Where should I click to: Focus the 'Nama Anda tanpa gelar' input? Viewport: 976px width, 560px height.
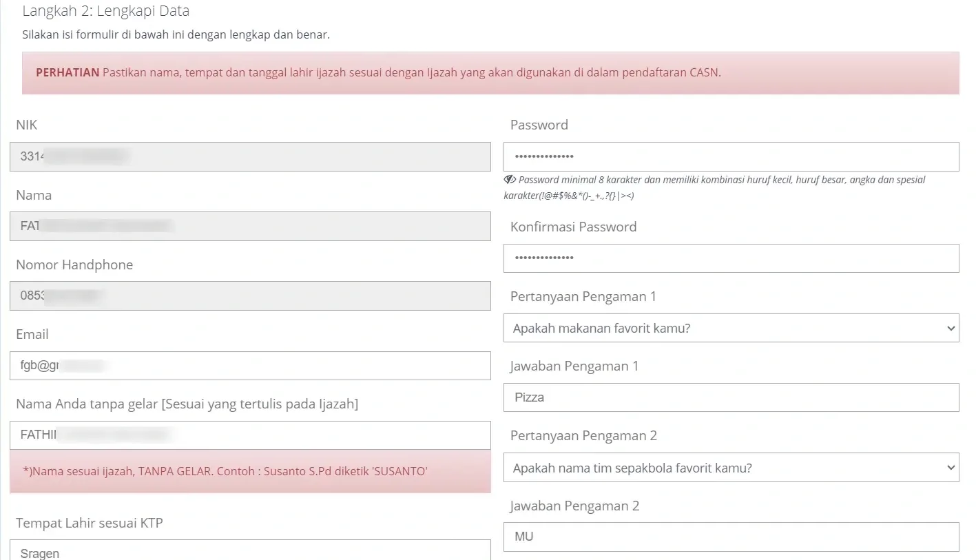(x=251, y=435)
